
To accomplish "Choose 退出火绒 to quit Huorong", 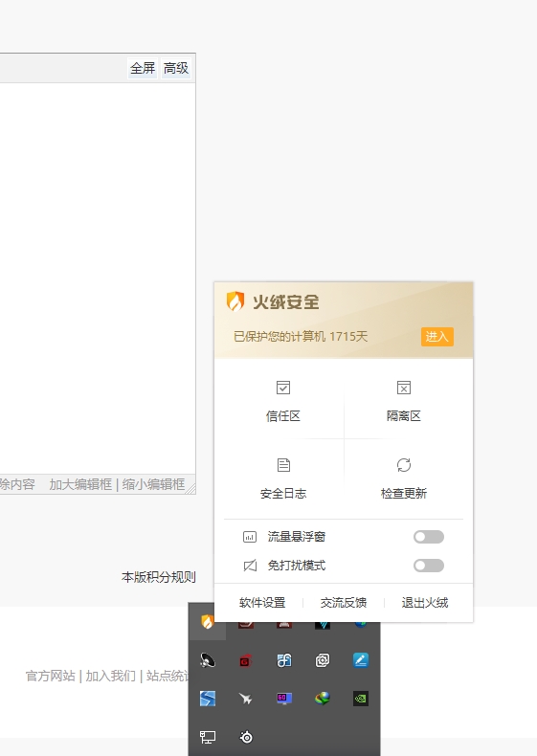I will (425, 602).
